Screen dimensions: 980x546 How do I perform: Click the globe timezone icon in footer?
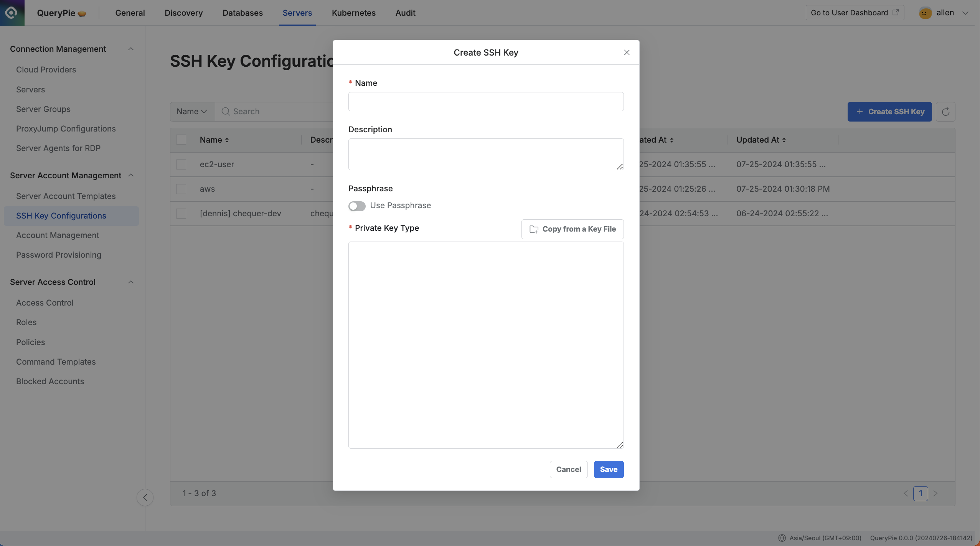(782, 538)
